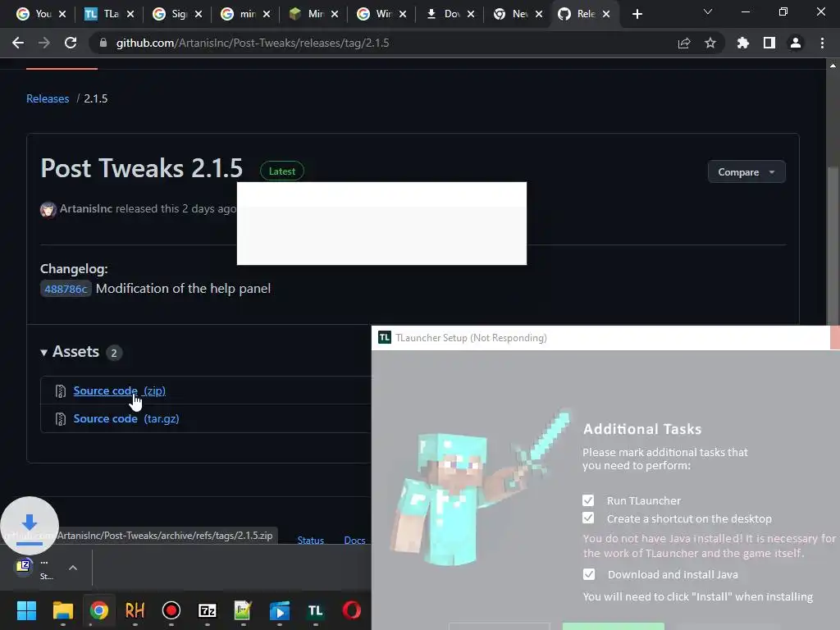The image size is (840, 630).
Task: Open the RH app in taskbar
Action: click(135, 610)
